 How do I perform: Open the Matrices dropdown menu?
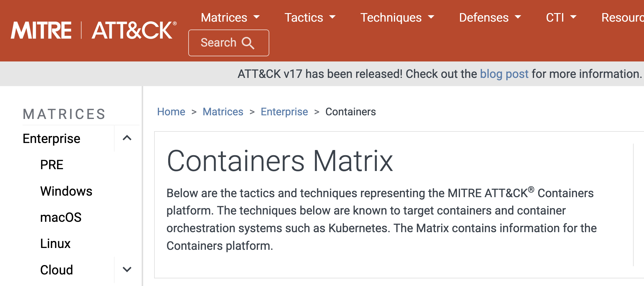[230, 17]
